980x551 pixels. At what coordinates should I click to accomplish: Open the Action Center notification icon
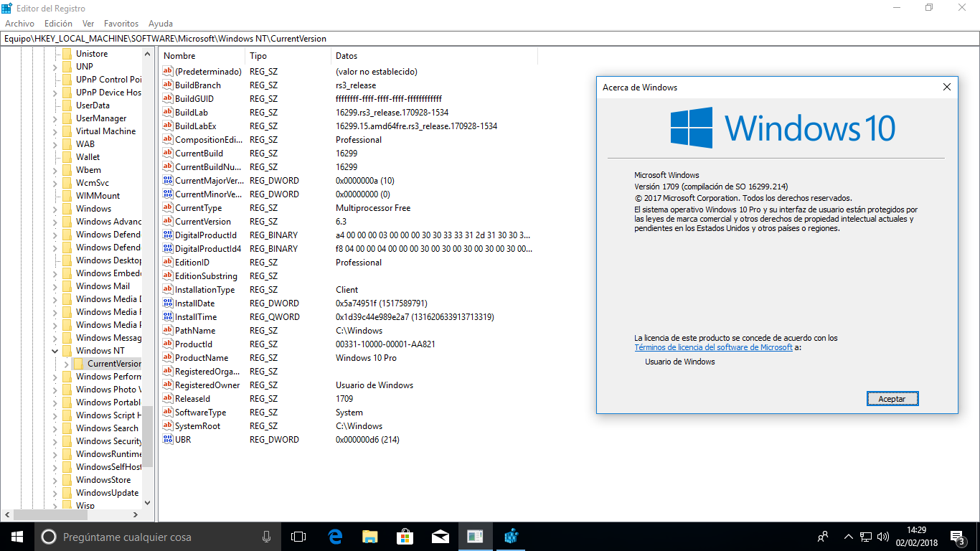pyautogui.click(x=957, y=537)
